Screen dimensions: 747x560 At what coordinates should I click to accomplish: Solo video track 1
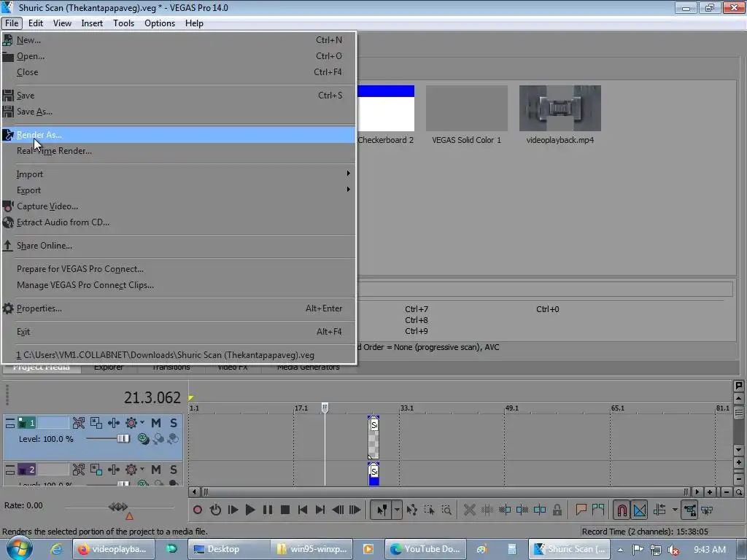tap(174, 423)
